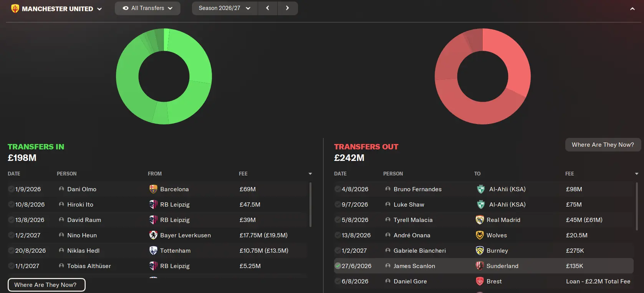Click the James Scanlon player name
644x293 pixels.
pos(414,266)
